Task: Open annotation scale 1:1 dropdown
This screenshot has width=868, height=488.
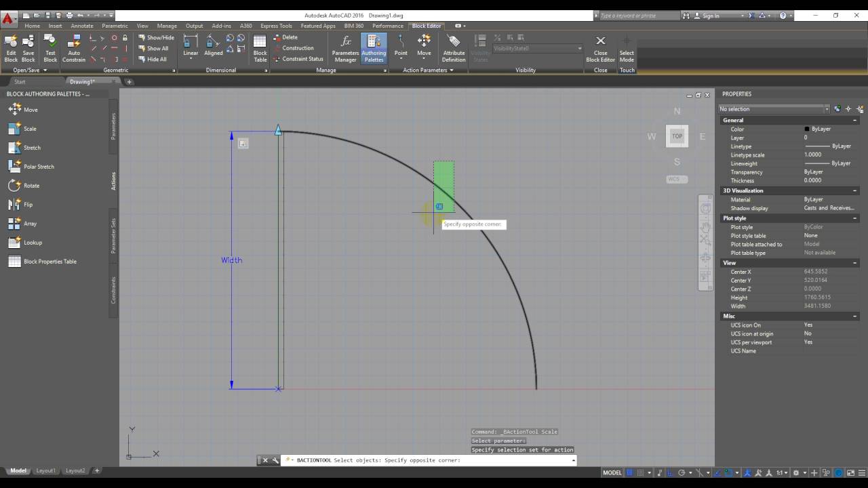Action: pyautogui.click(x=783, y=472)
